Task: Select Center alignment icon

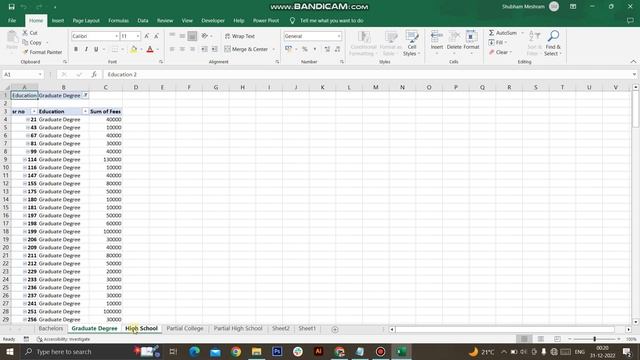Action: pyautogui.click(x=182, y=49)
